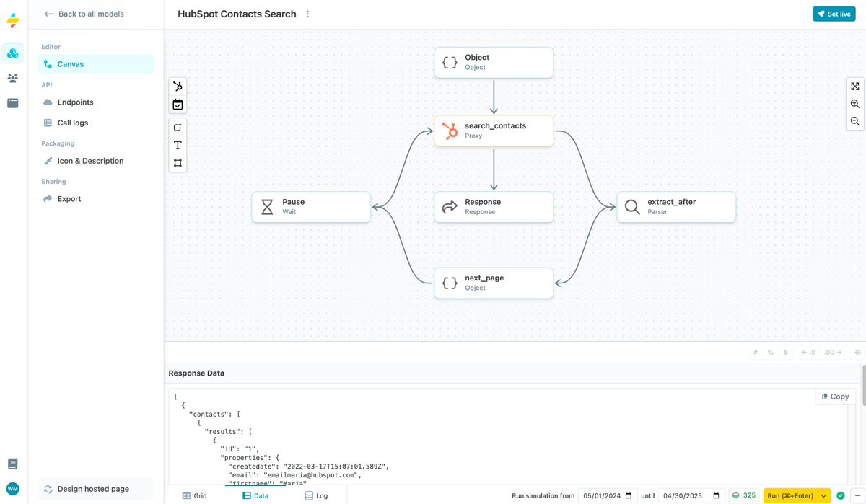The height and width of the screenshot is (504, 866).
Task: Click the HubSpot Contacts Search title
Action: 237,14
